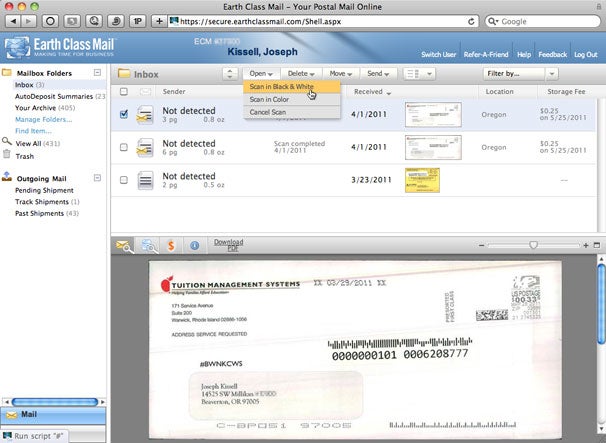Click the Earth Class Mail logo
The image size is (606, 443).
tap(60, 47)
